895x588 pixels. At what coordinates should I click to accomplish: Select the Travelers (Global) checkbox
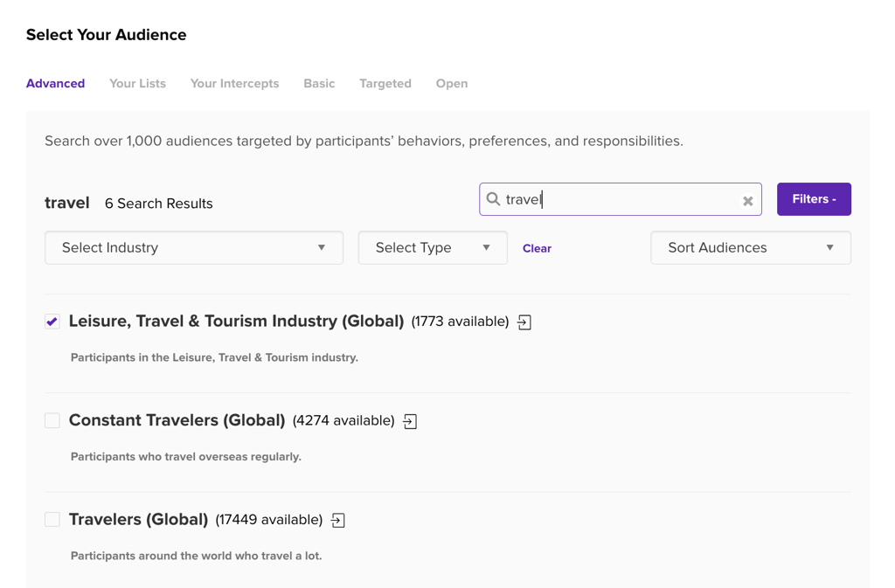coord(52,520)
